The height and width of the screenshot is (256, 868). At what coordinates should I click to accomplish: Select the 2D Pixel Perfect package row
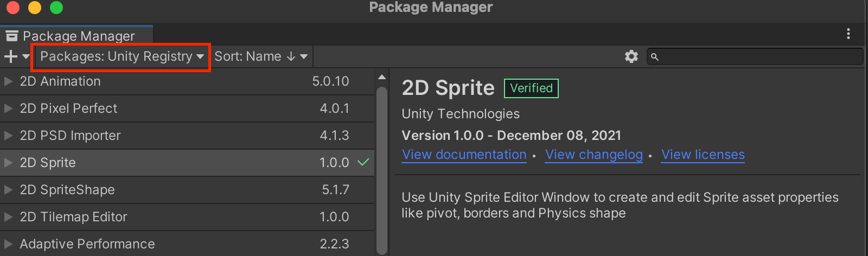(x=187, y=108)
